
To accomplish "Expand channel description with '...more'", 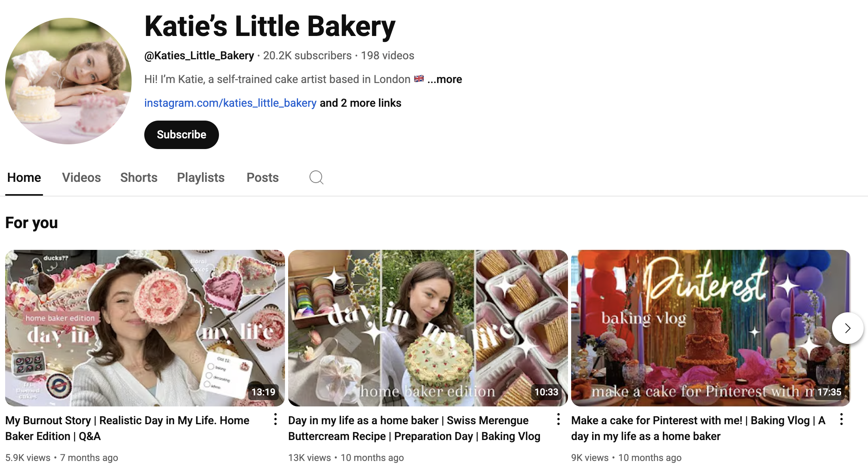I will 445,79.
